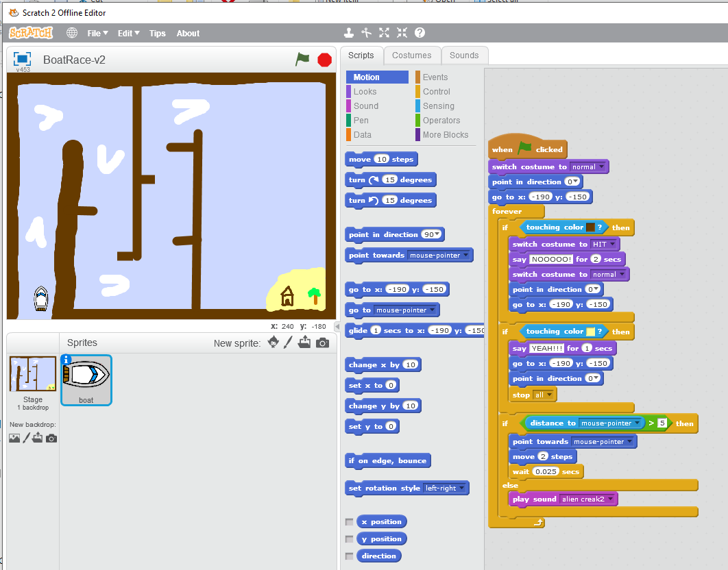This screenshot has height=570, width=728.
Task: Enable the x position stage monitor
Action: [x=350, y=522]
